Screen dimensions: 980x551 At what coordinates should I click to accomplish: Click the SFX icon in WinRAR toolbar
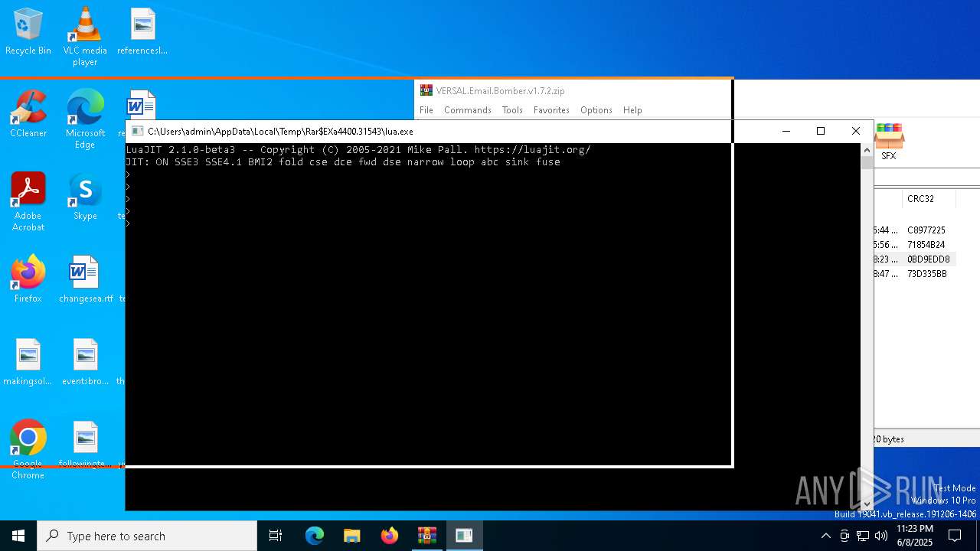tap(888, 142)
